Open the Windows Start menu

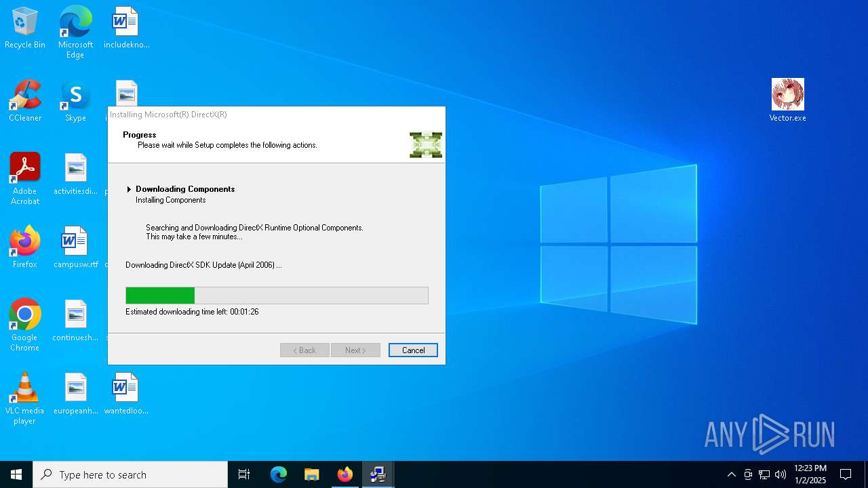pos(16,474)
